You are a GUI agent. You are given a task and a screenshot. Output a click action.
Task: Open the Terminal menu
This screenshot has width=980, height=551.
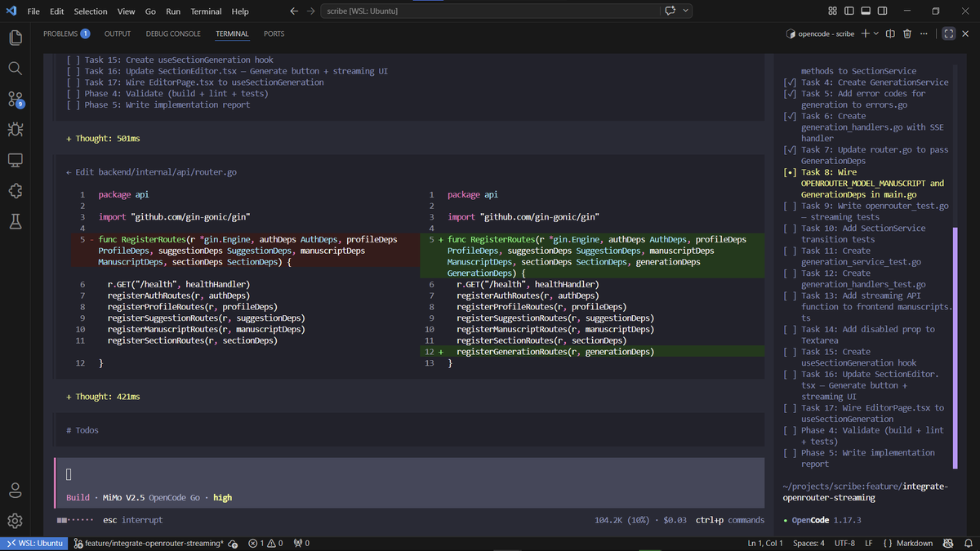pos(207,11)
